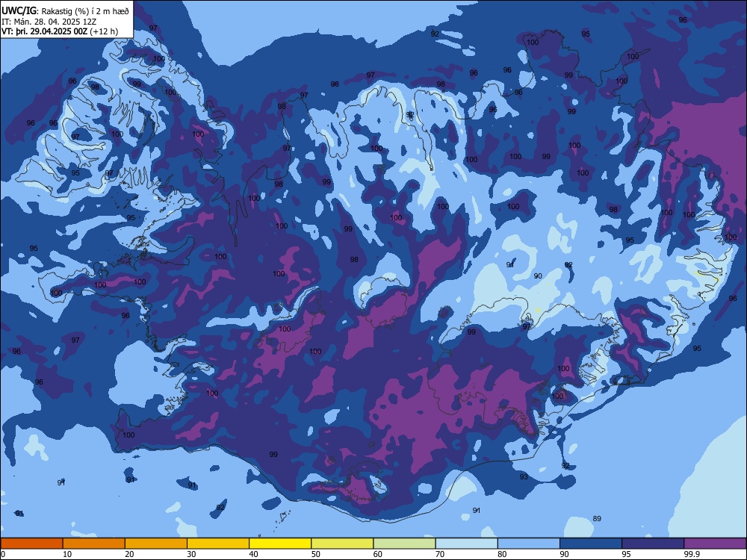Select the '20' legend tick label
Image resolution: width=747 pixels, height=560 pixels.
(129, 554)
